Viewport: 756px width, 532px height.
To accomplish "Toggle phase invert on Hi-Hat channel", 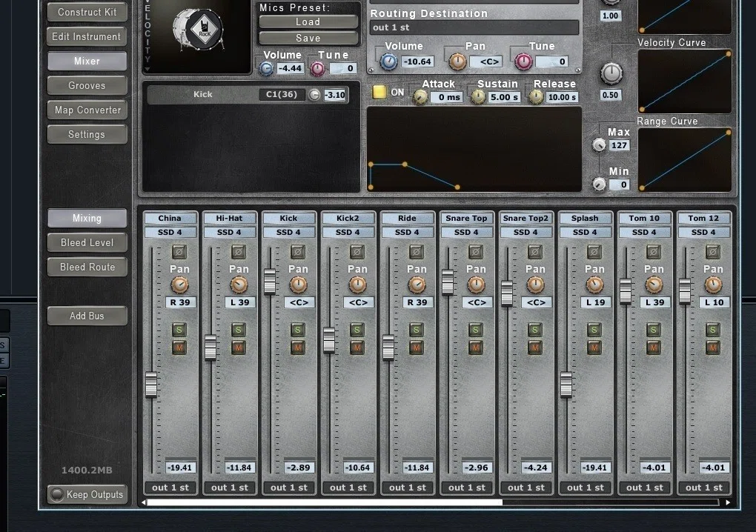I will (x=238, y=251).
